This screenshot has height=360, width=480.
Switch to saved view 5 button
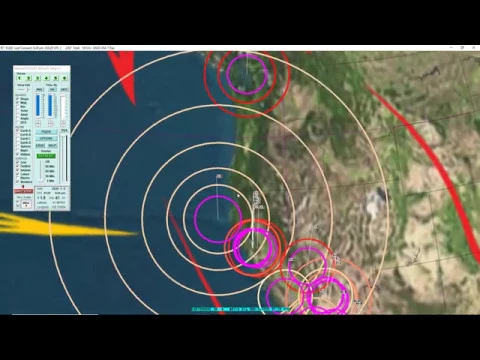(x=55, y=78)
